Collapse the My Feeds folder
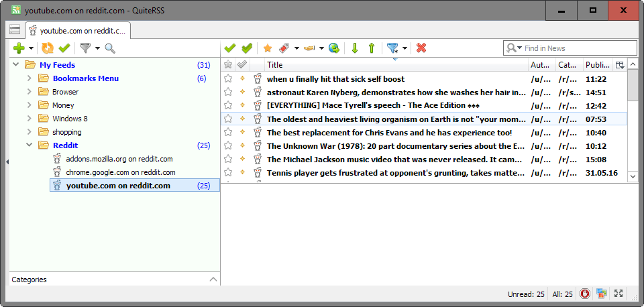The width and height of the screenshot is (644, 307). point(16,65)
